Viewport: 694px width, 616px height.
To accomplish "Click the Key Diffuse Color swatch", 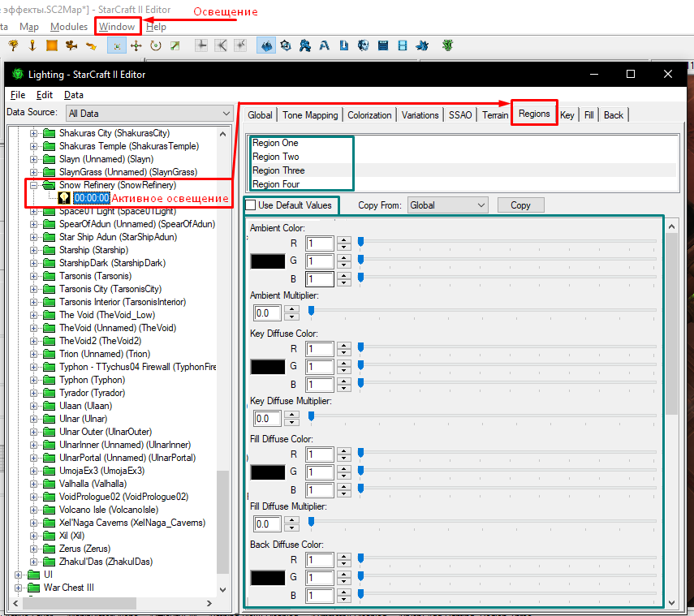I will [x=268, y=367].
